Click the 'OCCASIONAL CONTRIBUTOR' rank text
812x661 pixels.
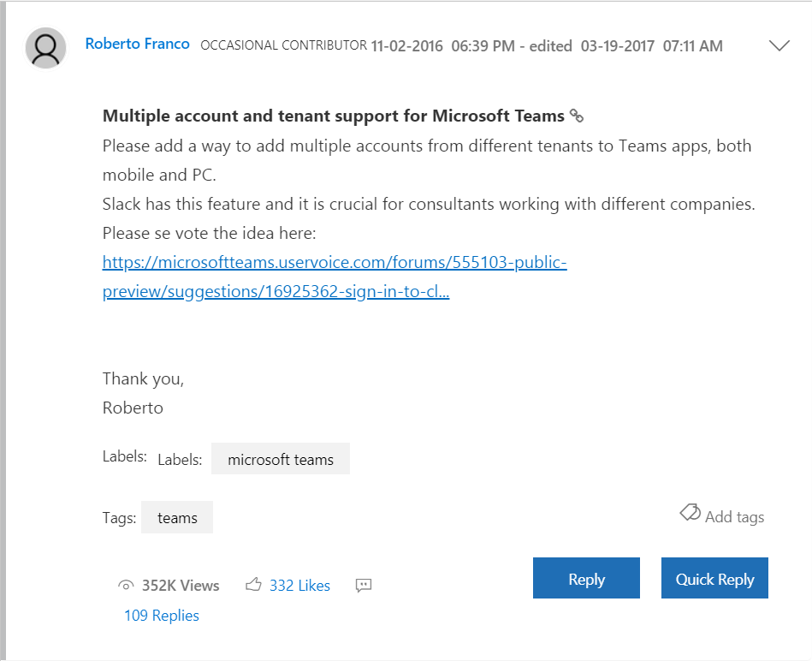pyautogui.click(x=284, y=45)
